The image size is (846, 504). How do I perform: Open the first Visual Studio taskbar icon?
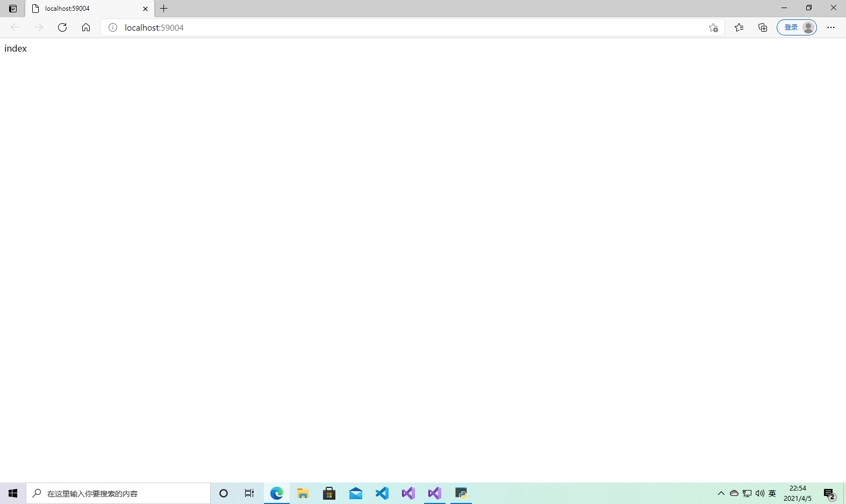click(x=408, y=493)
